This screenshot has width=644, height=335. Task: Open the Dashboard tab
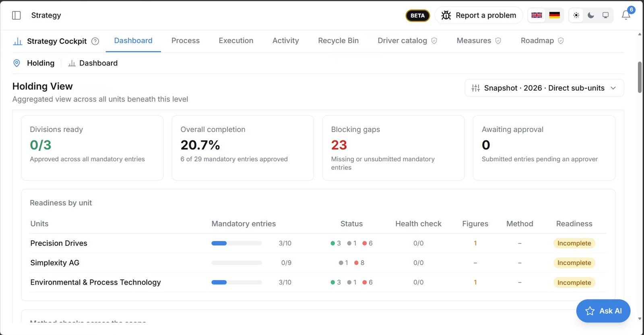(x=133, y=41)
